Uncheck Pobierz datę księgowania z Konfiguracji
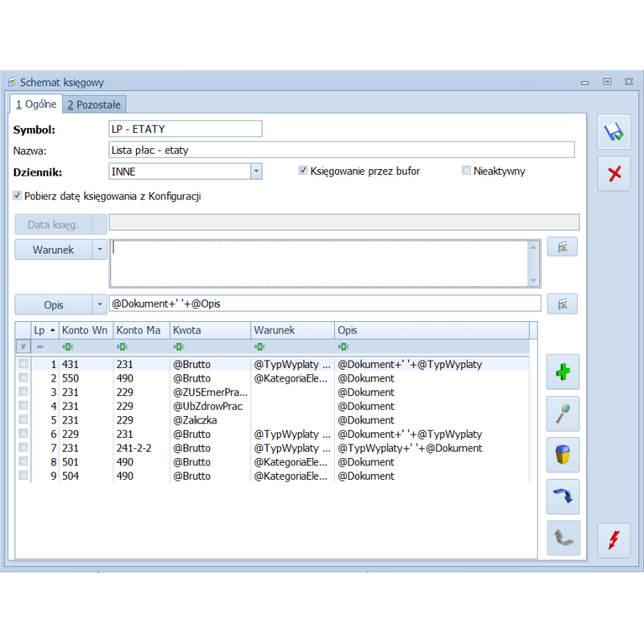The image size is (644, 644). pyautogui.click(x=18, y=196)
